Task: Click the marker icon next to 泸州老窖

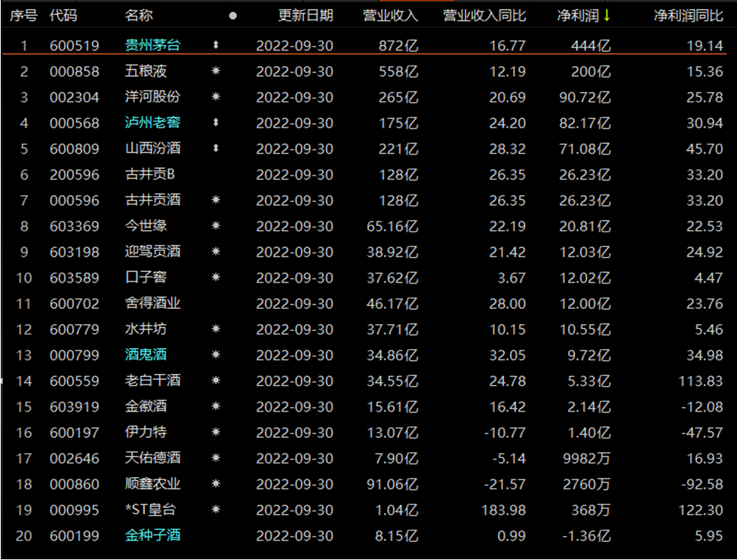Action: [x=216, y=123]
